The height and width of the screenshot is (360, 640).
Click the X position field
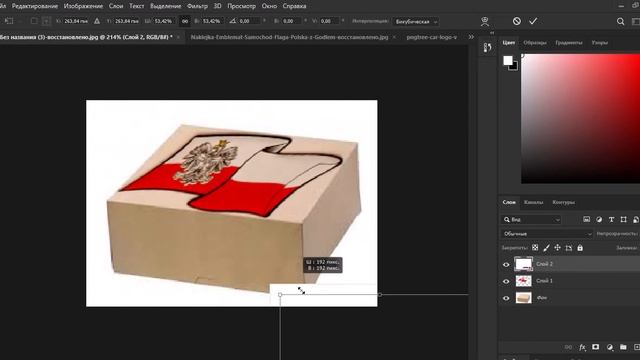(x=75, y=21)
